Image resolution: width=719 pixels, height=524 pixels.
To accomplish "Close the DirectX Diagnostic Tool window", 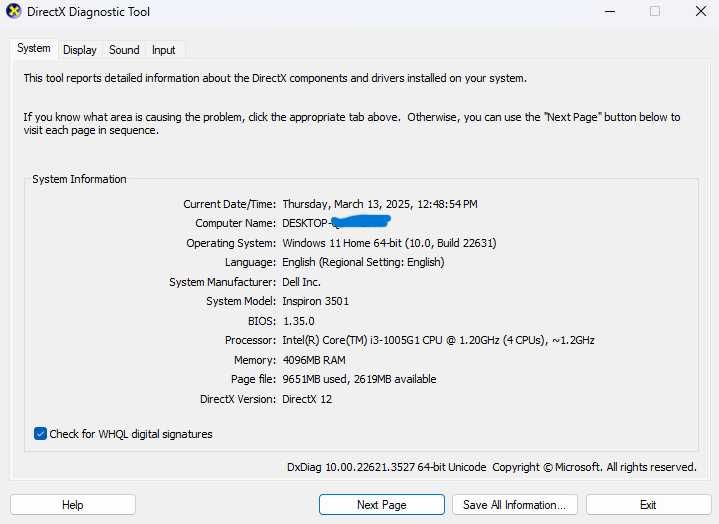I will click(701, 11).
